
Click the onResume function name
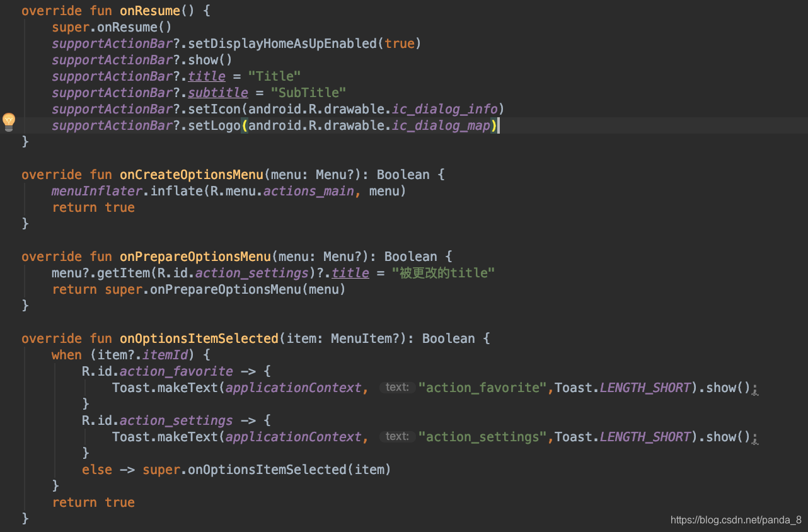click(x=149, y=11)
